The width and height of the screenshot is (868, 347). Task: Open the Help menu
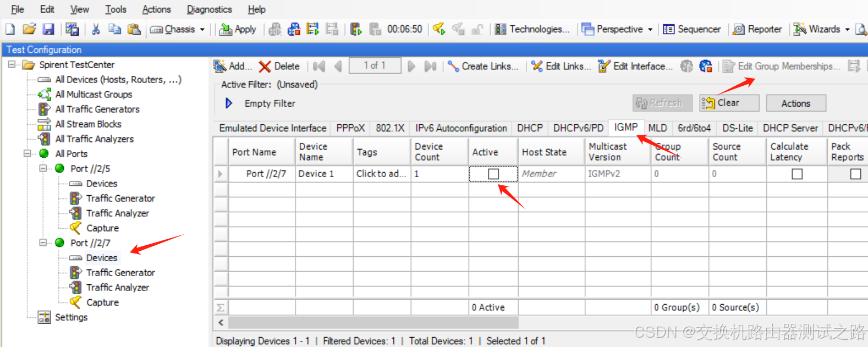256,9
